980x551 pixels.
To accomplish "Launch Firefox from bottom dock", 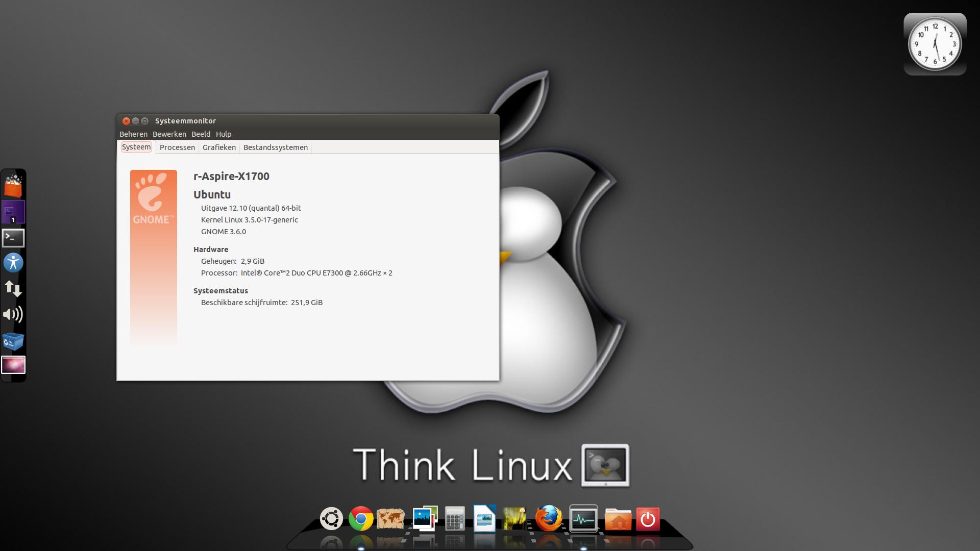I will point(549,518).
